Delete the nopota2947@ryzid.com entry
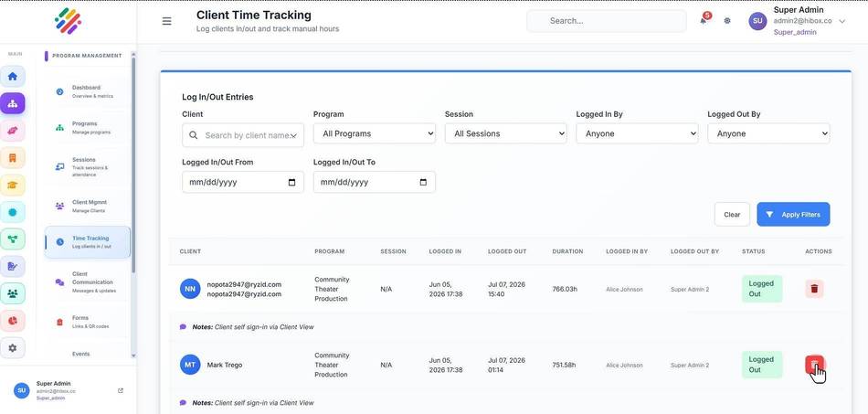The width and height of the screenshot is (868, 414). point(814,289)
